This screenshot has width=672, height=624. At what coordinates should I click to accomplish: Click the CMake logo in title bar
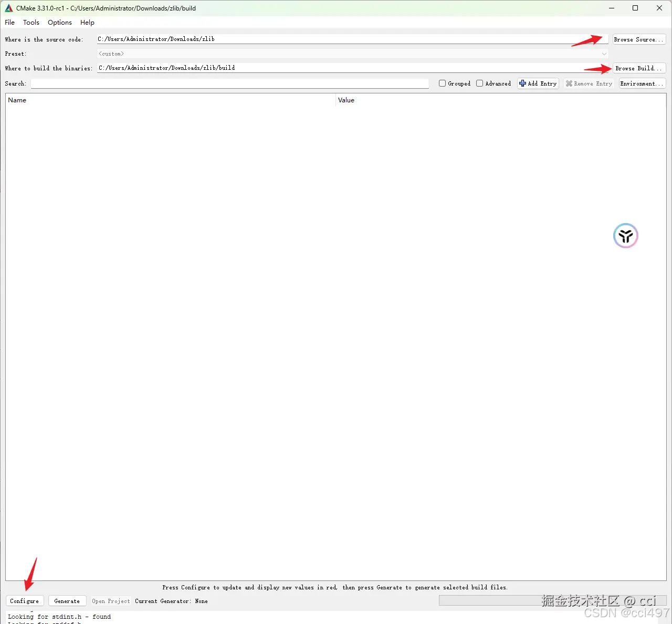pyautogui.click(x=8, y=8)
